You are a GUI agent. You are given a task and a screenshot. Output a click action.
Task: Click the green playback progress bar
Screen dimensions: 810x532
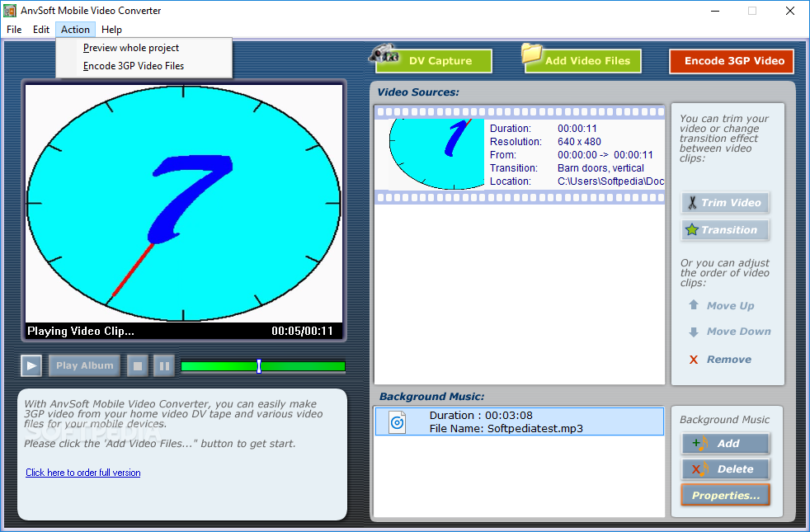point(263,366)
